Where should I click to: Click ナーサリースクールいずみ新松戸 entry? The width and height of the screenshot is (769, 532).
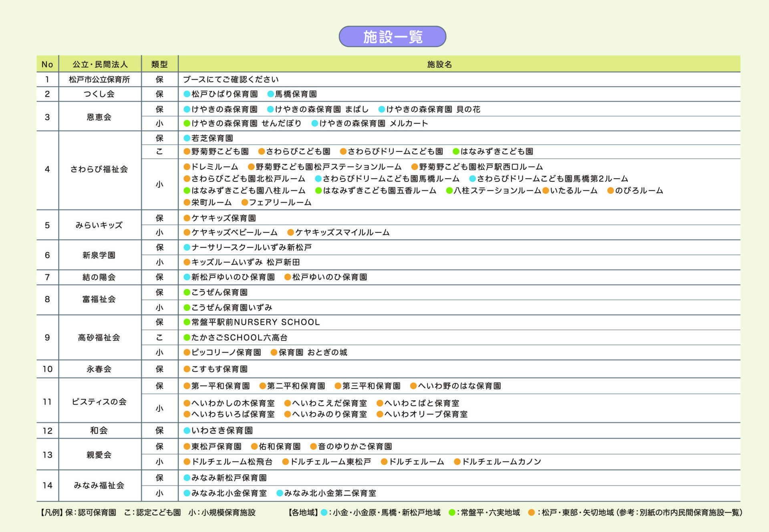tap(252, 247)
